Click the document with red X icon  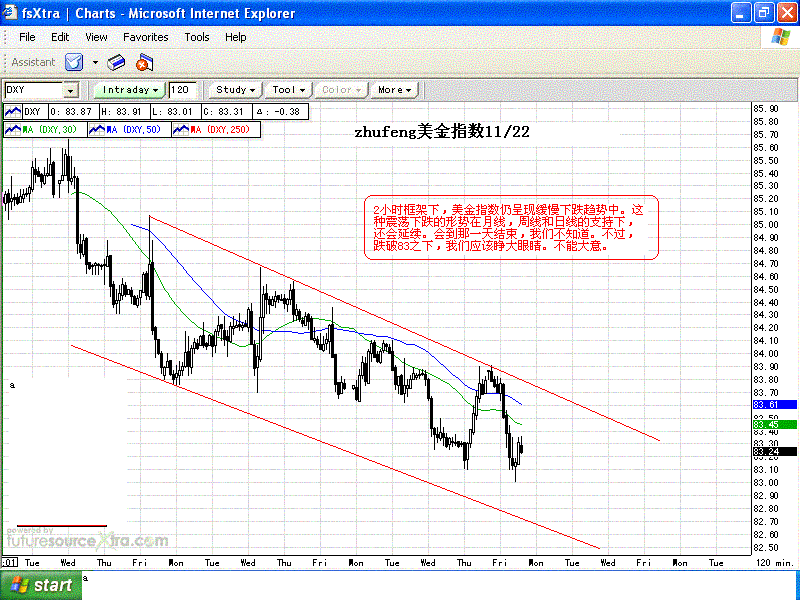[144, 63]
